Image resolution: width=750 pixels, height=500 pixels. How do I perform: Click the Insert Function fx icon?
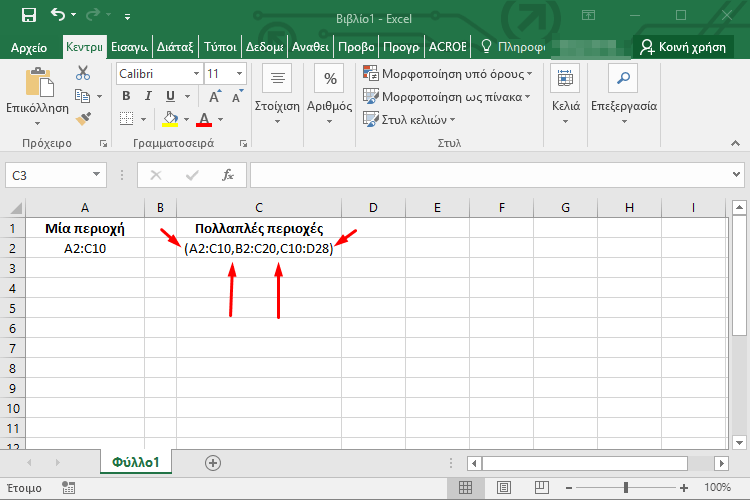[x=228, y=175]
